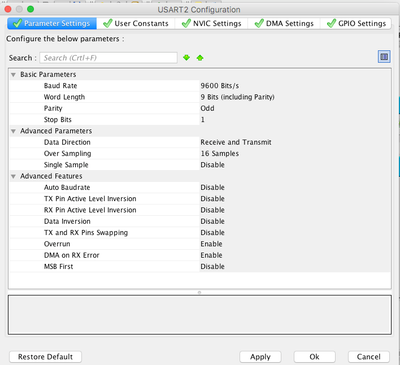
Task: Select the Parameter Settings tab
Action: (52, 23)
